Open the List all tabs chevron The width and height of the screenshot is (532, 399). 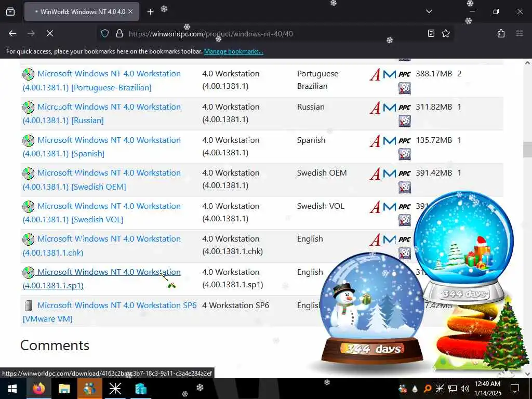(x=429, y=11)
